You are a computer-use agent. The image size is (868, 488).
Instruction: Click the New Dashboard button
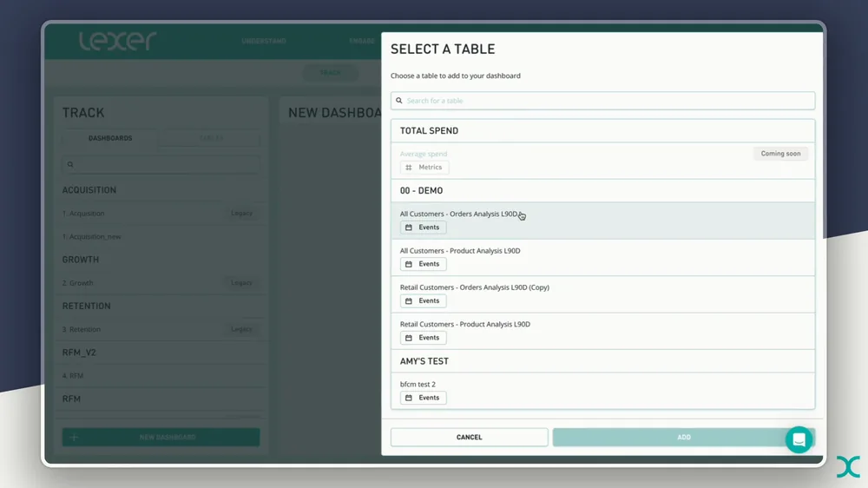161,437
